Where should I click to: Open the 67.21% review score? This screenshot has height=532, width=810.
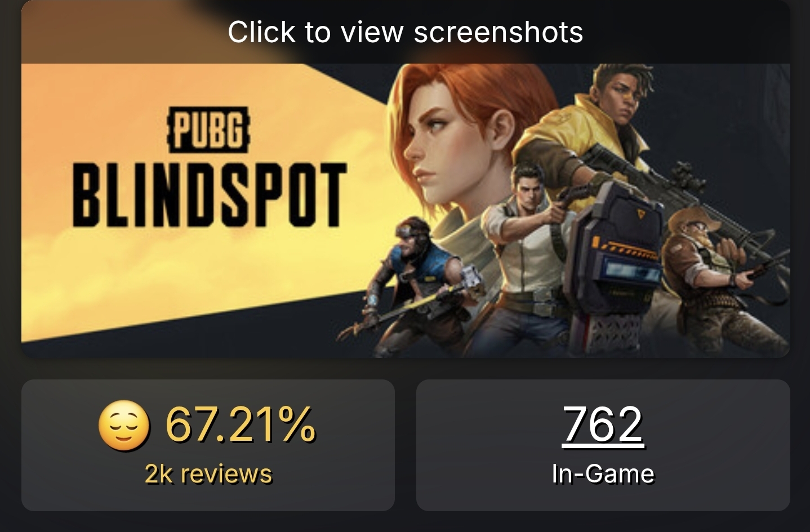point(241,425)
